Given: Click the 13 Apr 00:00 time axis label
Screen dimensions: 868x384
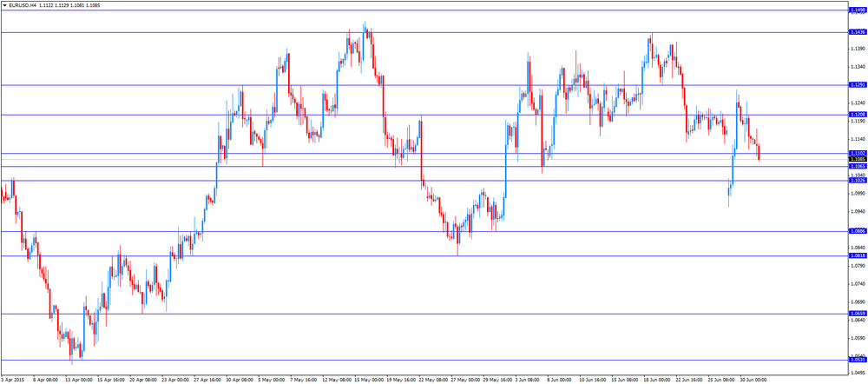Looking at the screenshot, I should pyautogui.click(x=78, y=381).
